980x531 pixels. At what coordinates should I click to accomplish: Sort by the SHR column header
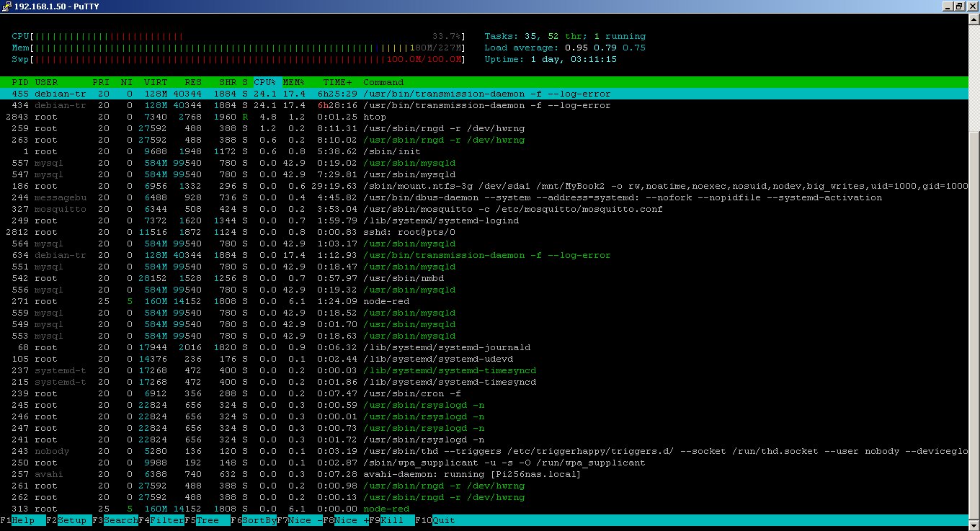pos(228,82)
